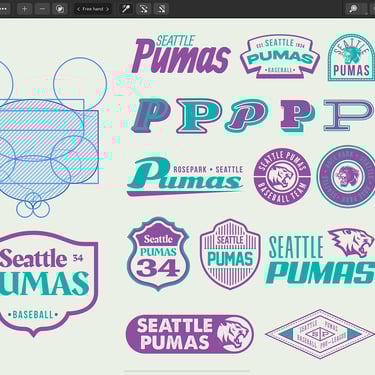Viewport: 375px width, 375px height.
Task: Click the BASEBALL text in the large crest
Action: (33, 315)
